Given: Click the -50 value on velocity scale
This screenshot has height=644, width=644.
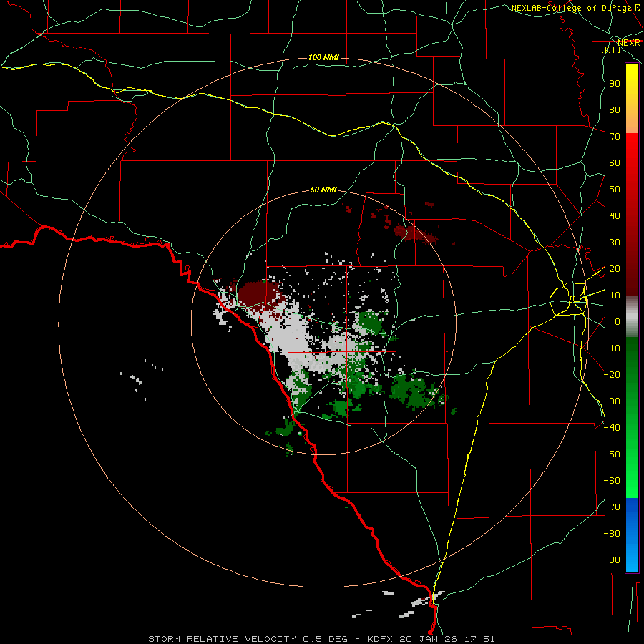Looking at the screenshot, I should tap(612, 454).
